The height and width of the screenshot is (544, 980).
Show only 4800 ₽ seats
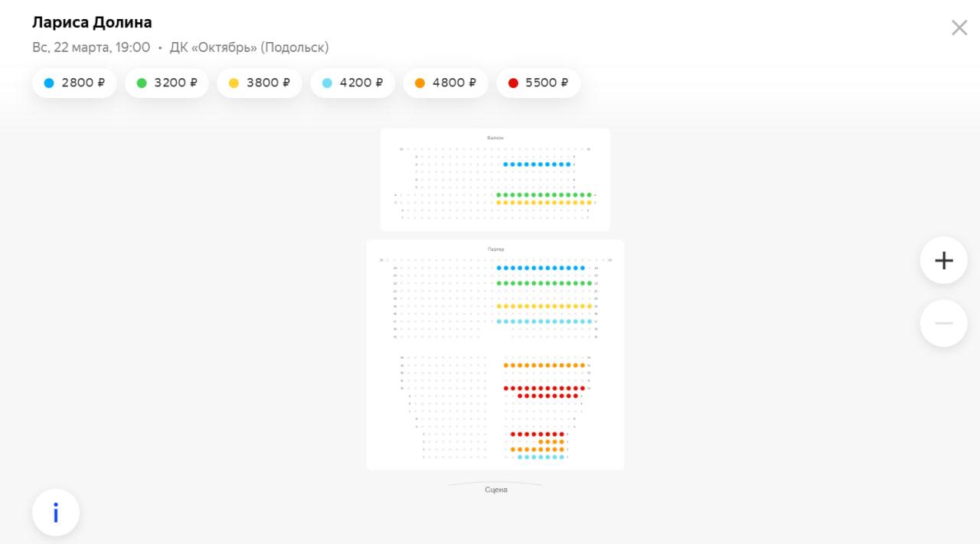(x=445, y=83)
